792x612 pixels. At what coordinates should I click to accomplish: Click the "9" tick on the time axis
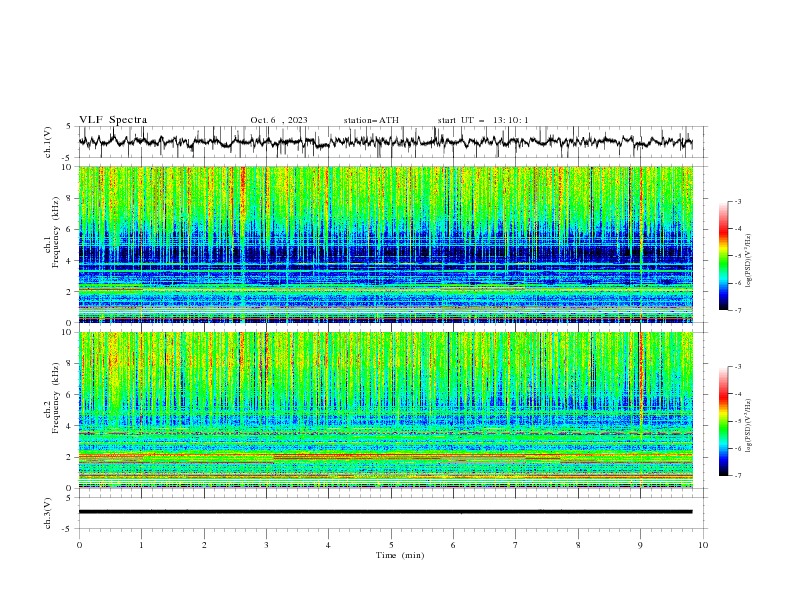tap(640, 545)
